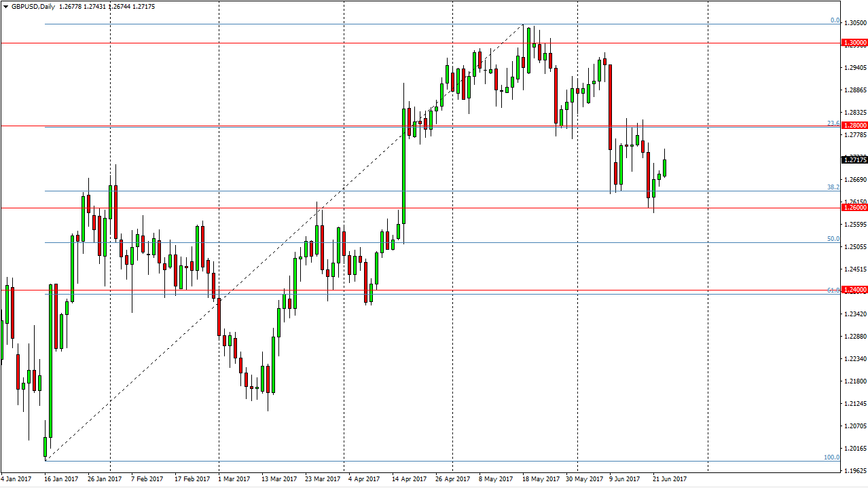Select the red 1.28000 price level tag
Screen dimensions: 868x488
(x=854, y=125)
